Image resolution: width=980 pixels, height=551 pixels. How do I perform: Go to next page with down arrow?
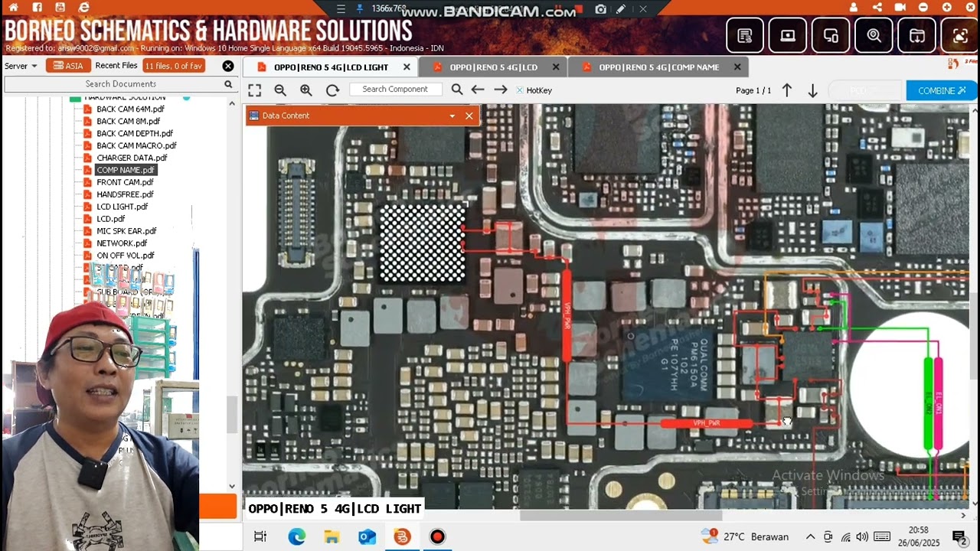(x=813, y=90)
